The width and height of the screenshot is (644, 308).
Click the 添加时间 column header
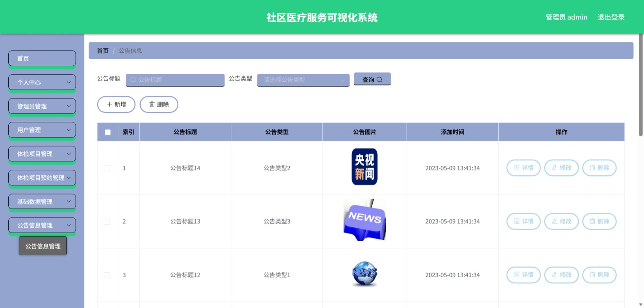(453, 132)
